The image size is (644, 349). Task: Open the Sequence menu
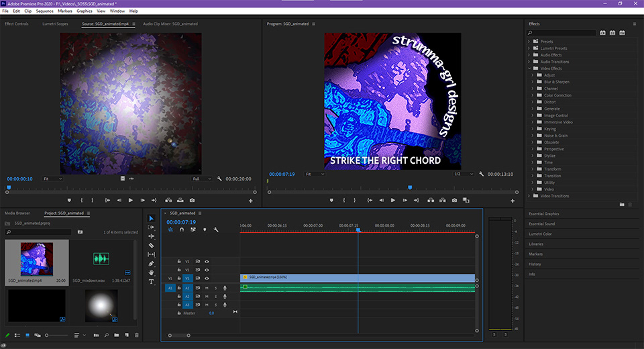[44, 11]
